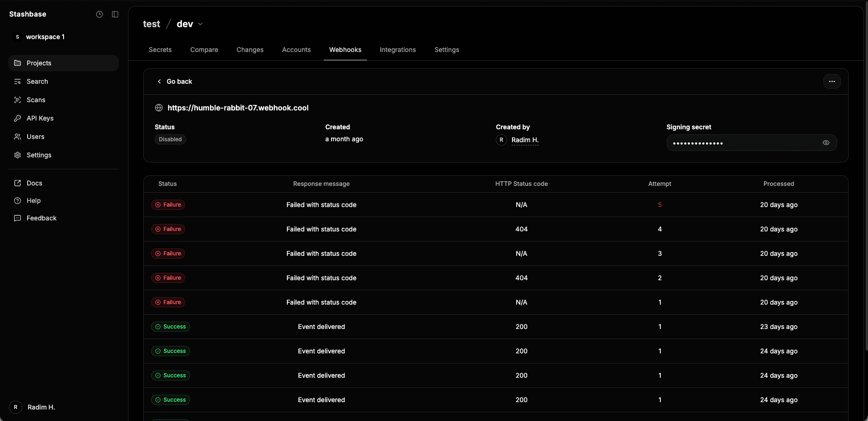Go to the Accounts tab

click(x=297, y=50)
